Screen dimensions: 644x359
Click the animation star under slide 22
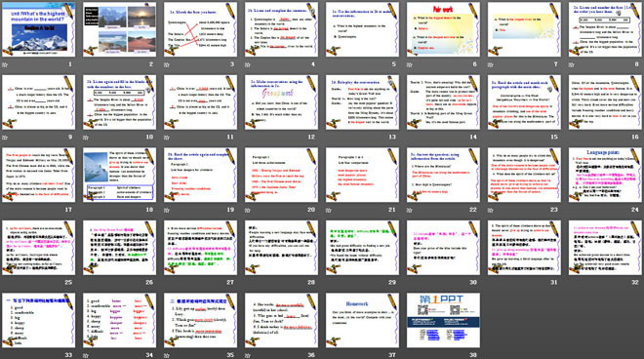point(410,210)
